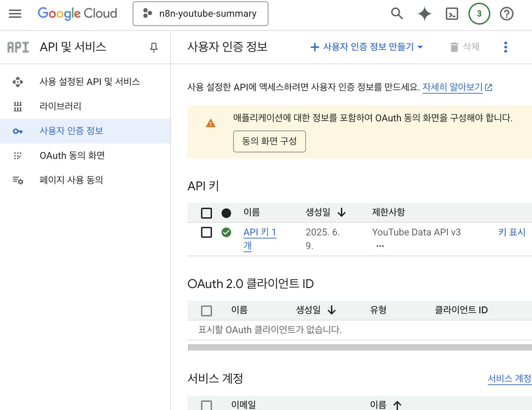Click the API logo icon in sidebar header
532x410 pixels.
18,47
